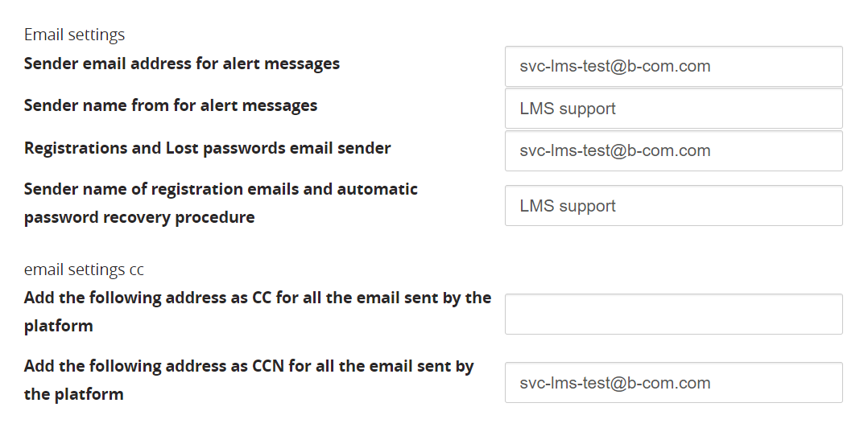
Task: Select the CCN field containing svc-lms-test@b-com.com
Action: coord(673,383)
